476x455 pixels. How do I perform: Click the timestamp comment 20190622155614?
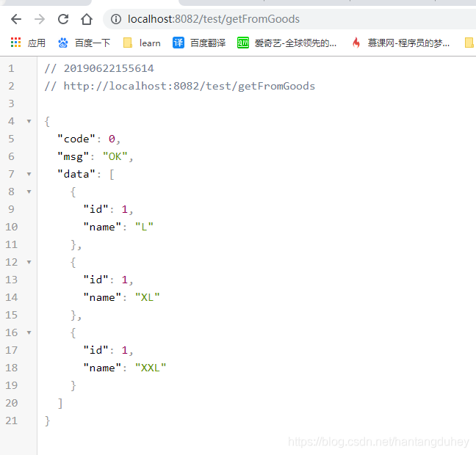click(x=109, y=68)
